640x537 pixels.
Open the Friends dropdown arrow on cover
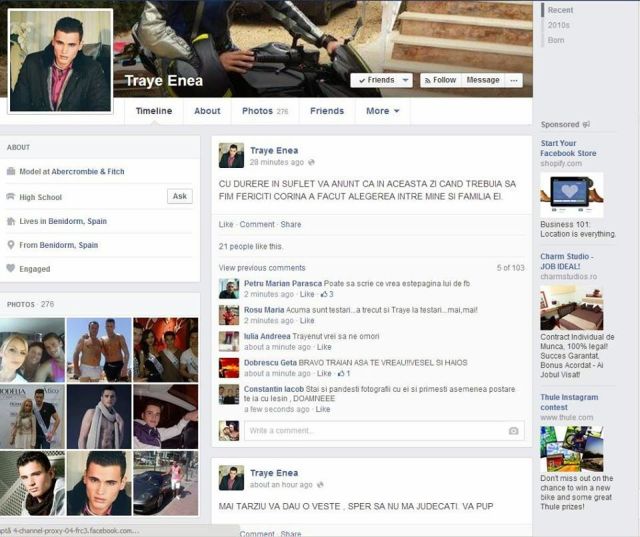(405, 80)
